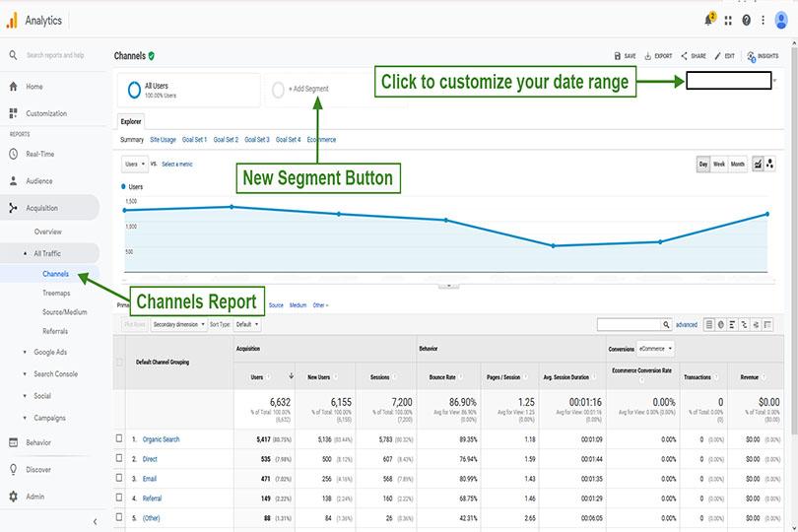
Task: Switch chart to line chart view
Action: pyautogui.click(x=758, y=164)
